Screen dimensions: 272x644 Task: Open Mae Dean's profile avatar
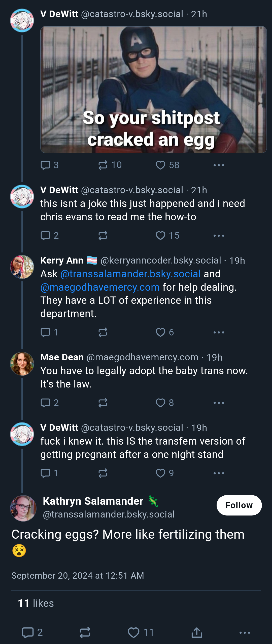[x=22, y=364]
